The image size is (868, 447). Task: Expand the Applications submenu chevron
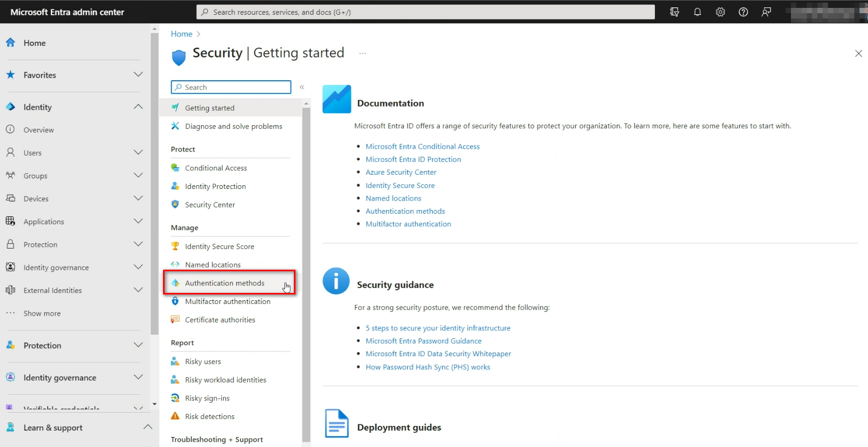click(x=138, y=221)
